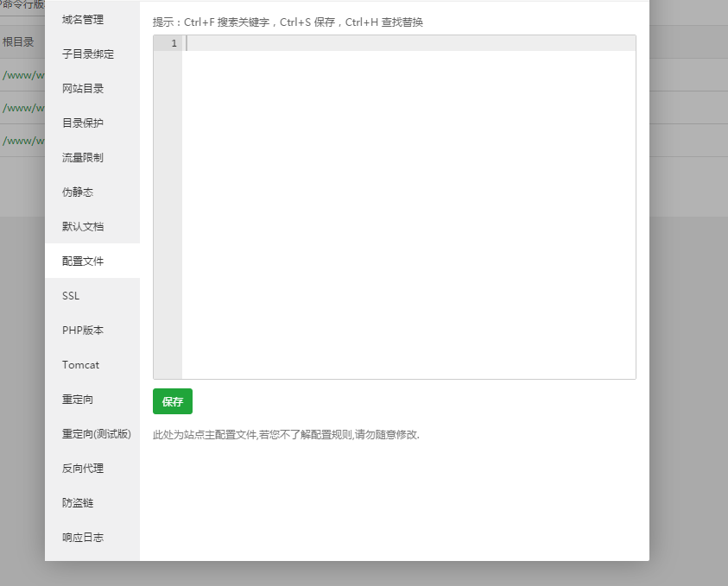
Task: Click the 根目录 column header in background
Action: (x=18, y=41)
